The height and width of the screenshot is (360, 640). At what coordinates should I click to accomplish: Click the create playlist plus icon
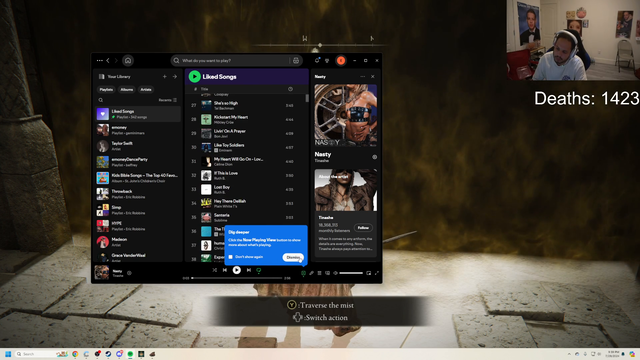(164, 76)
